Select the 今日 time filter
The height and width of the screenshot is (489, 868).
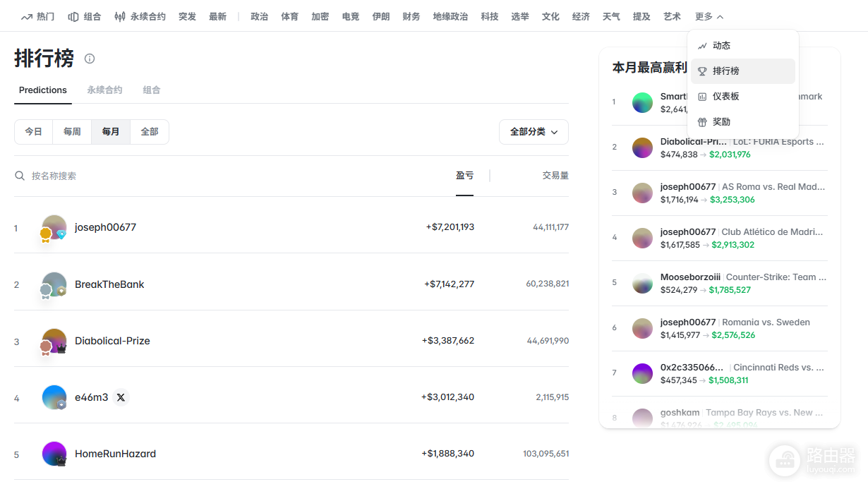tap(34, 132)
